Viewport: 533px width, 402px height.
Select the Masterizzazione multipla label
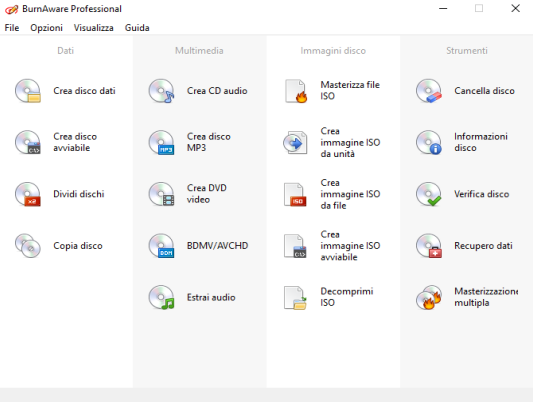[x=486, y=297]
